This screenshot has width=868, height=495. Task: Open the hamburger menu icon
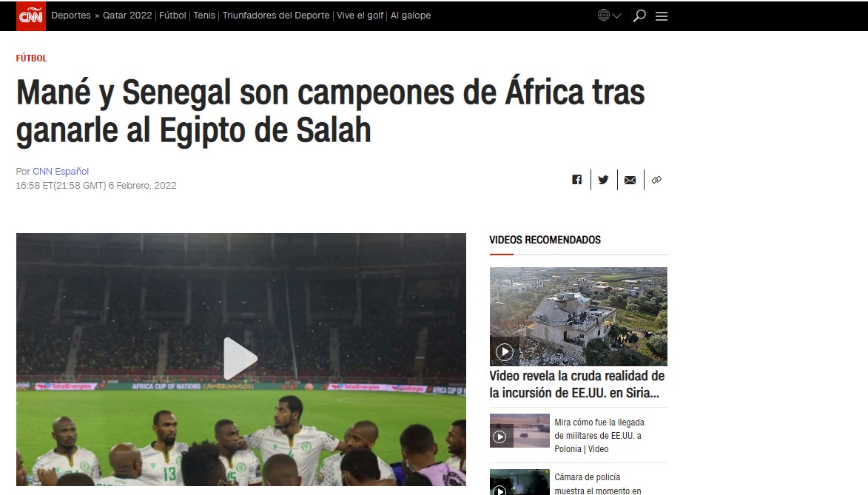click(662, 16)
